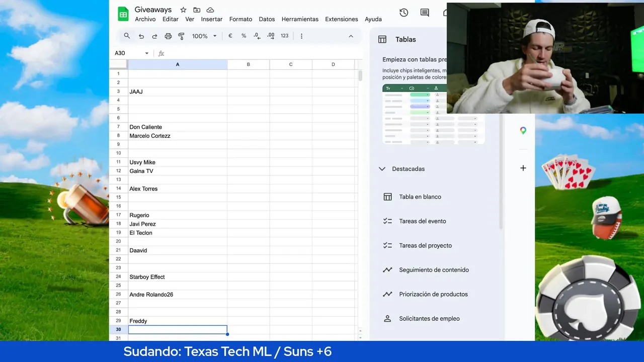Open the Ver menu
644x362 pixels.
pos(190,19)
